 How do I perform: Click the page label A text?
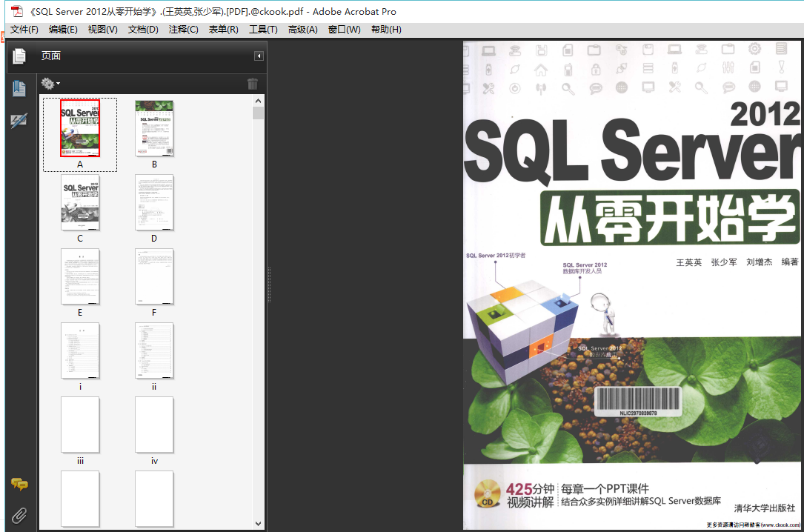point(80,164)
